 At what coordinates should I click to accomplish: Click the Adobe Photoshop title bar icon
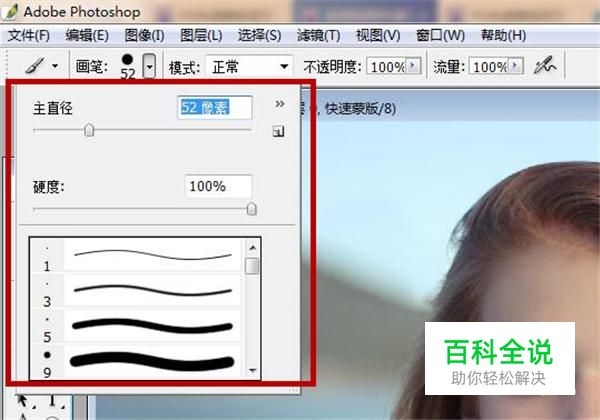tap(10, 11)
